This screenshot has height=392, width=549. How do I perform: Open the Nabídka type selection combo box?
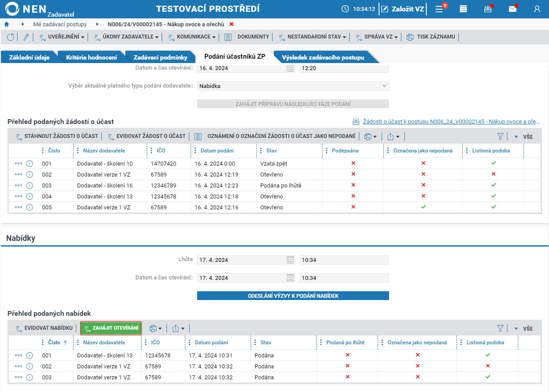[293, 86]
